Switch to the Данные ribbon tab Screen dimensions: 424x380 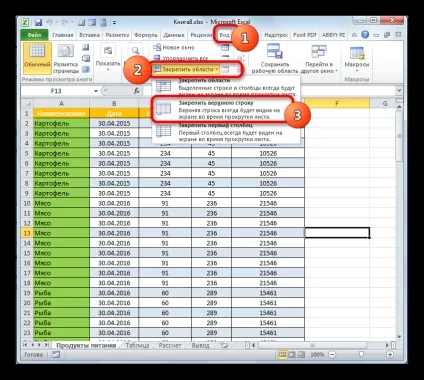[x=174, y=35]
